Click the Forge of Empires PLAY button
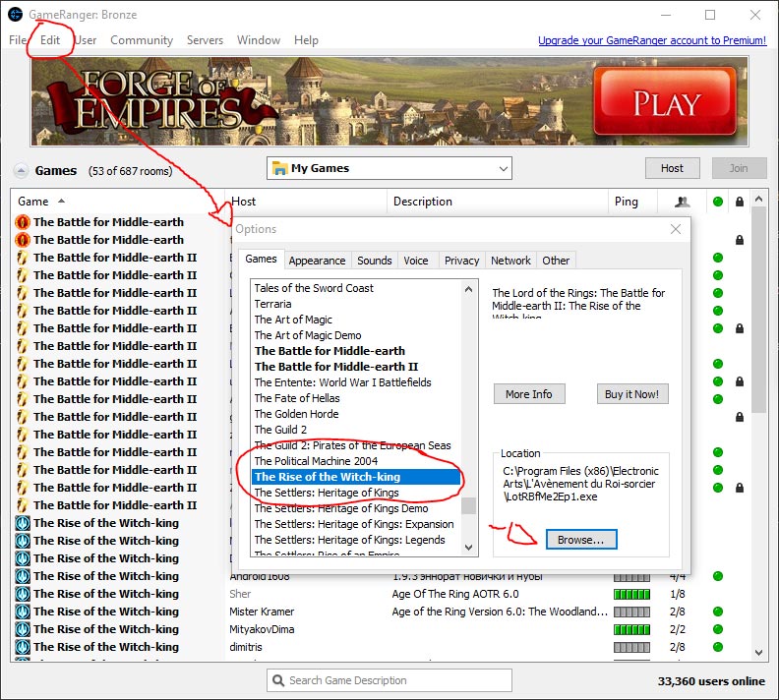 665,101
